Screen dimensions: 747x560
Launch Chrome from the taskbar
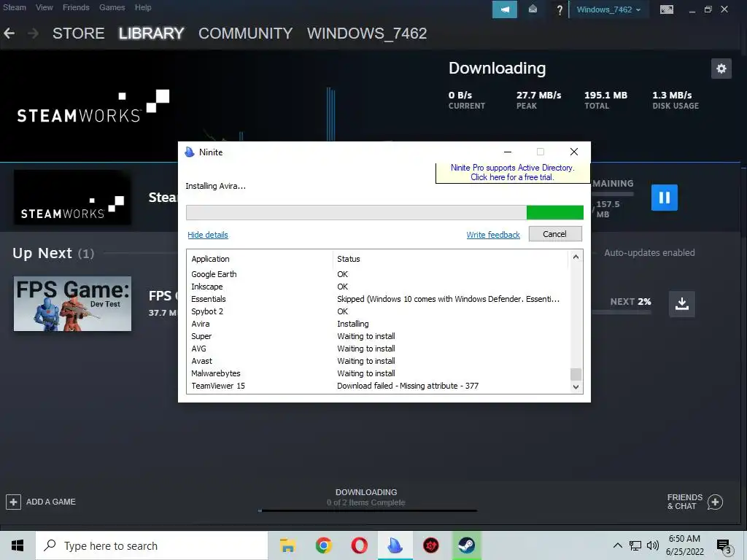323,545
